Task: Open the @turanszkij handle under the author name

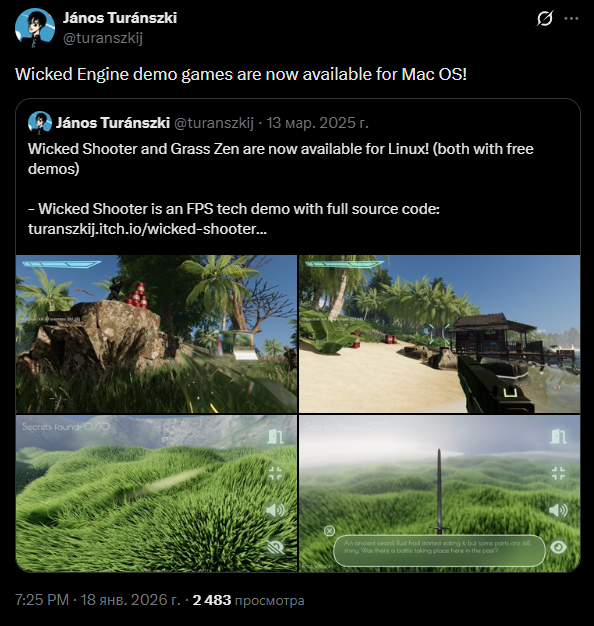Action: pyautogui.click(x=103, y=38)
